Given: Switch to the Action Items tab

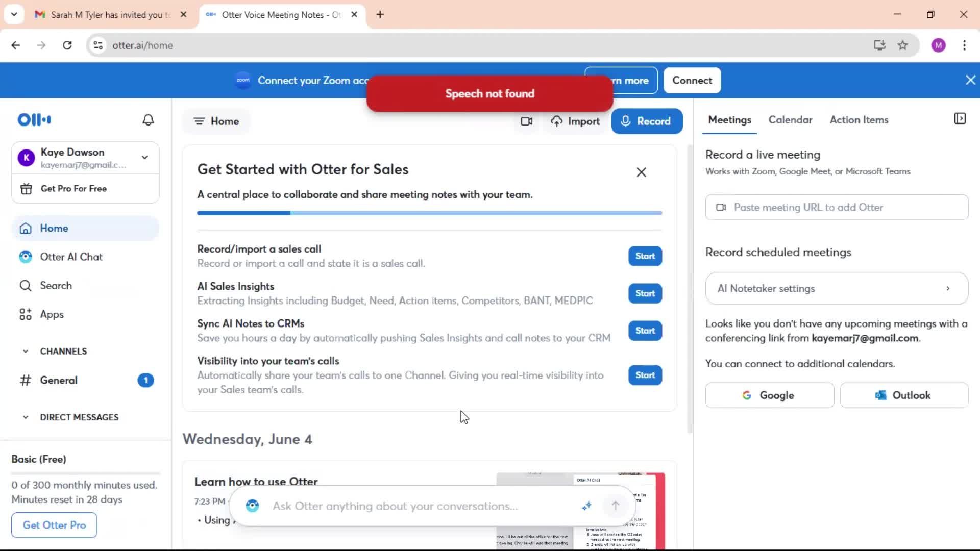Looking at the screenshot, I should (859, 120).
